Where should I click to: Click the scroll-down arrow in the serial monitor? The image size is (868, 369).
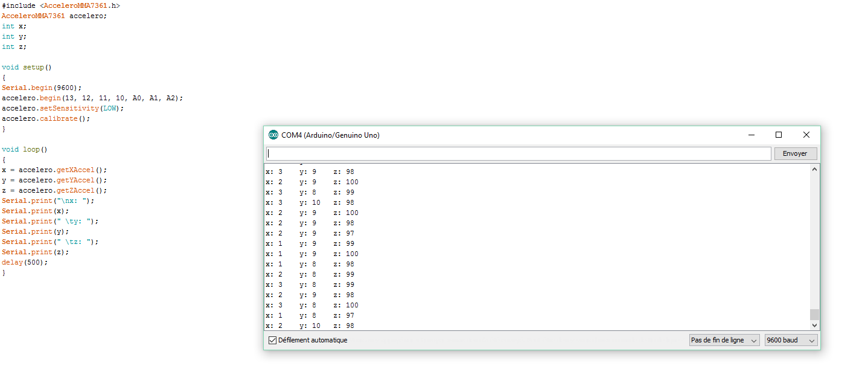(814, 325)
